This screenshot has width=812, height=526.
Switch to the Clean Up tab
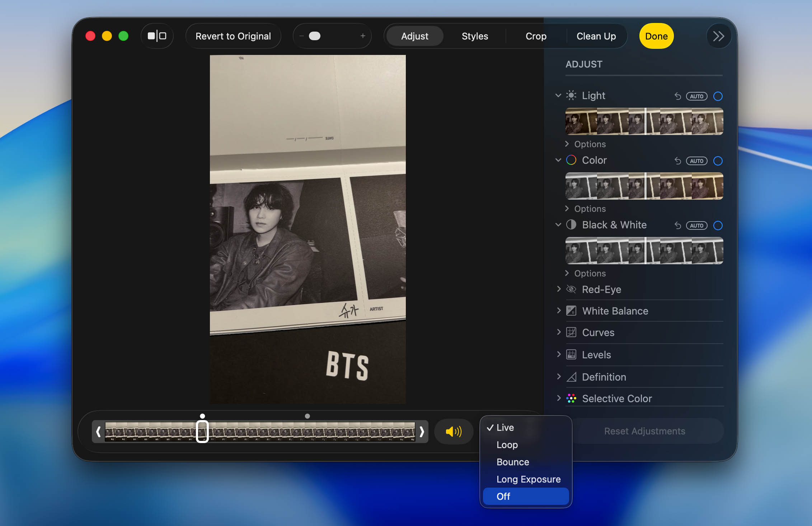click(x=596, y=36)
